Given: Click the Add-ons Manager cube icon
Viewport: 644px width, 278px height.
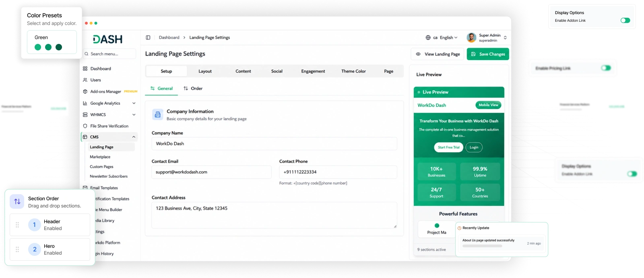Looking at the screenshot, I should point(85,91).
